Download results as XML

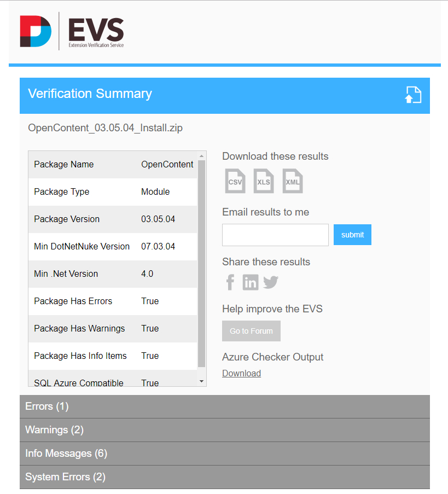(292, 181)
